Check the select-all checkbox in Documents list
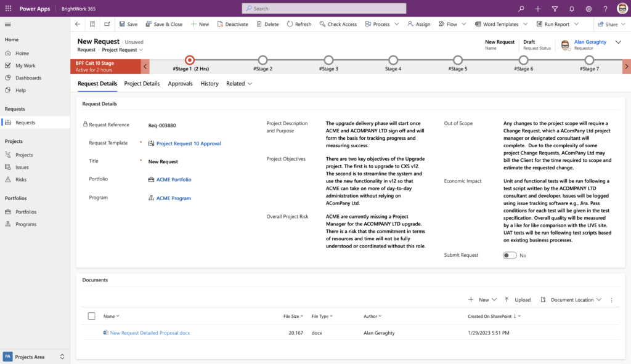 point(91,315)
